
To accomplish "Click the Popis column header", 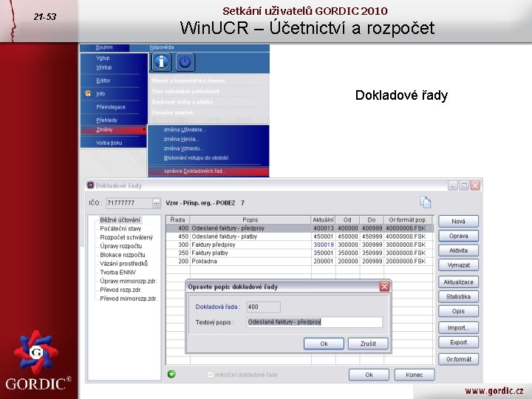I will click(250, 220).
